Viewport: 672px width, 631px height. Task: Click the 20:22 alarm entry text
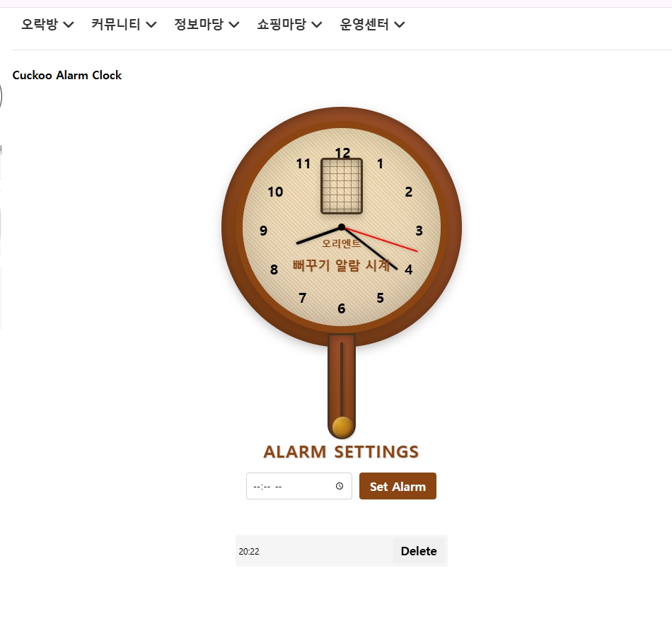coord(249,552)
